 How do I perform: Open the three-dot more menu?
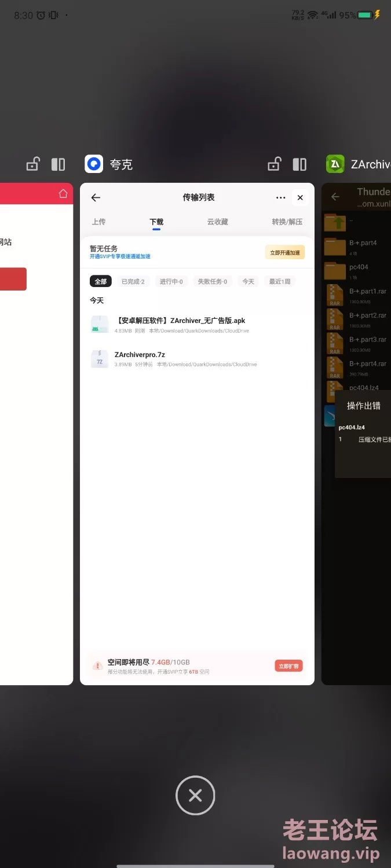coord(281,198)
